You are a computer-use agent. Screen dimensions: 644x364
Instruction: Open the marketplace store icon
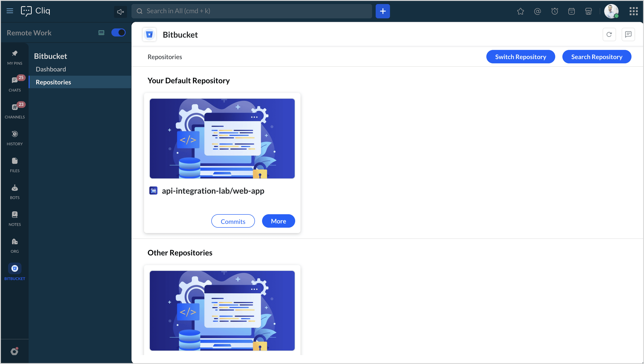pyautogui.click(x=588, y=11)
